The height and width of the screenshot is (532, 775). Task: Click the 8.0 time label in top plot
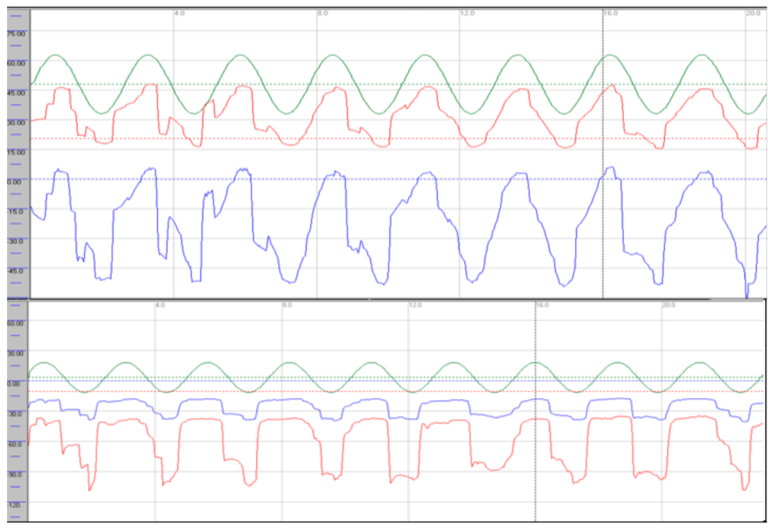click(323, 13)
